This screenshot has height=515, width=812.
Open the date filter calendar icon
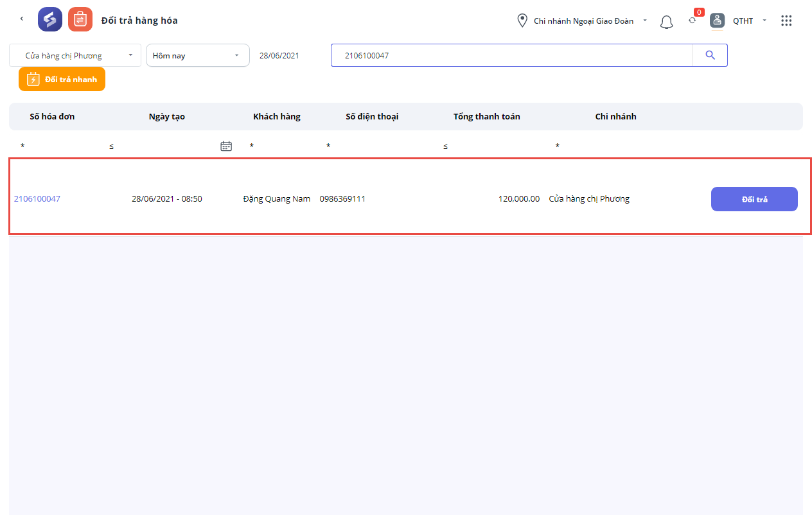tap(226, 146)
